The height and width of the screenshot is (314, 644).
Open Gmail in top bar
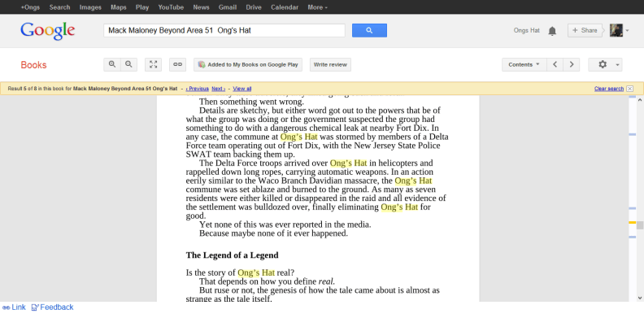(x=228, y=7)
